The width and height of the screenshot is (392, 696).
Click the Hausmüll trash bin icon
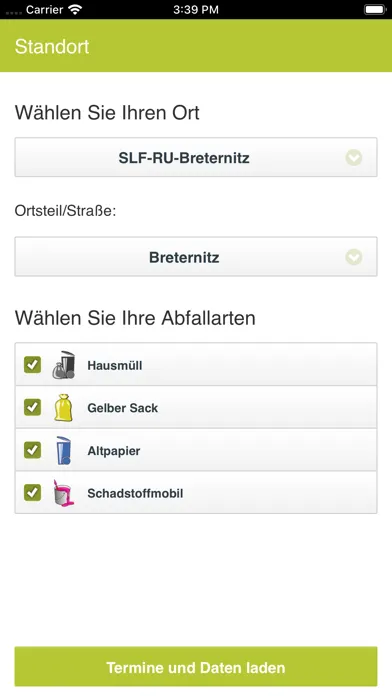(x=63, y=365)
